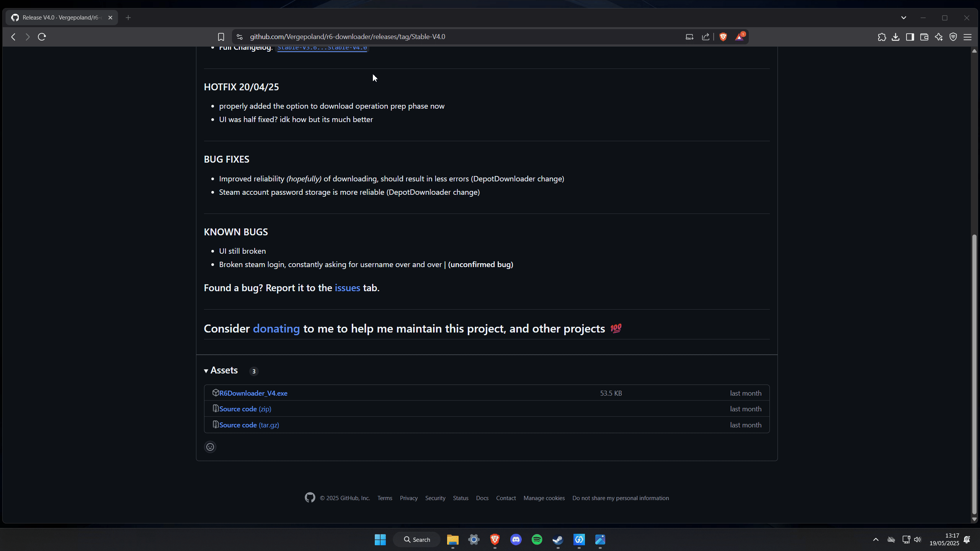
Task: Open the issues link
Action: 347,288
